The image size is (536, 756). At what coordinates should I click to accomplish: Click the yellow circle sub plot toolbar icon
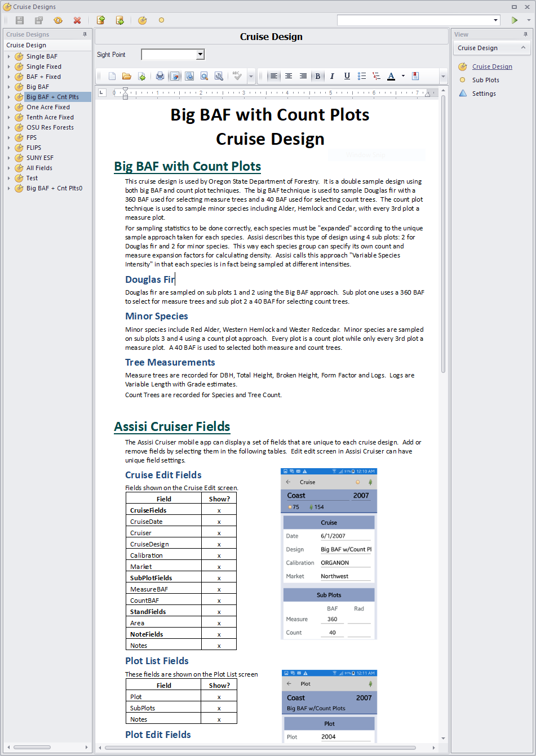click(x=161, y=20)
